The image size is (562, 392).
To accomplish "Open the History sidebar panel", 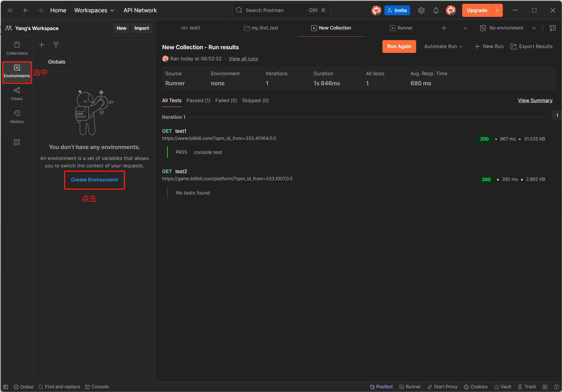I will coord(17,117).
